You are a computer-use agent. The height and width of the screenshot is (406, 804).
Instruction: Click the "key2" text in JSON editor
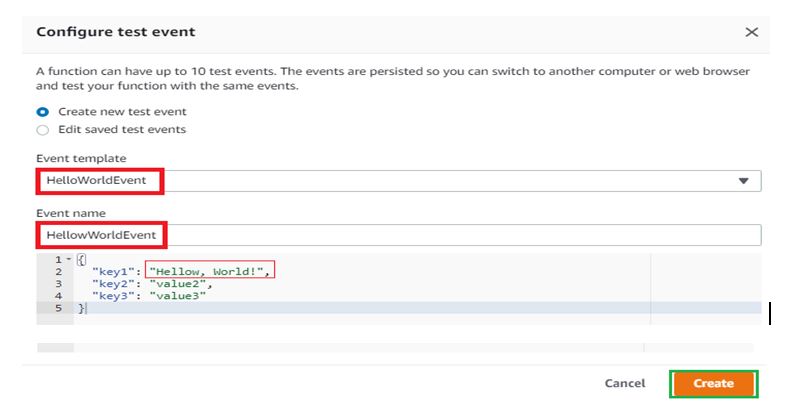tap(113, 283)
